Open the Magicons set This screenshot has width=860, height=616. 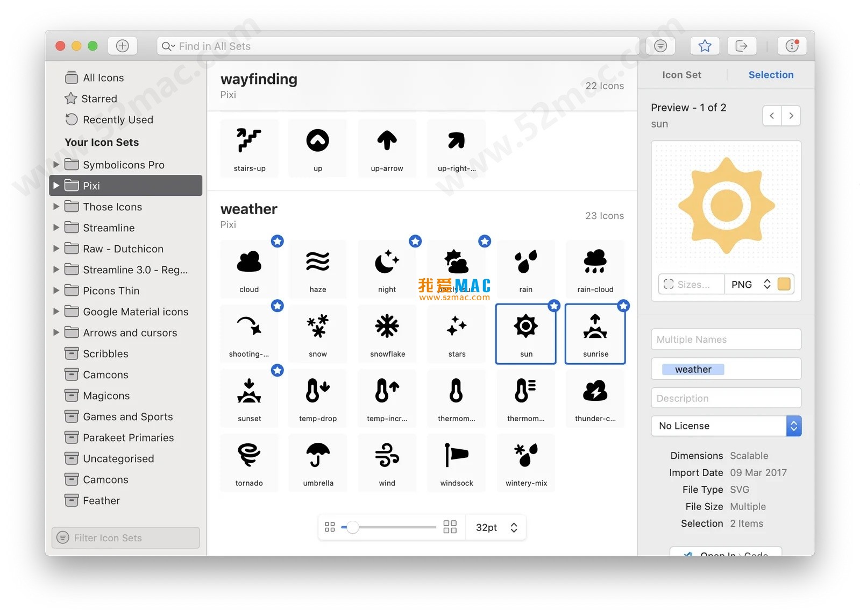click(x=125, y=395)
